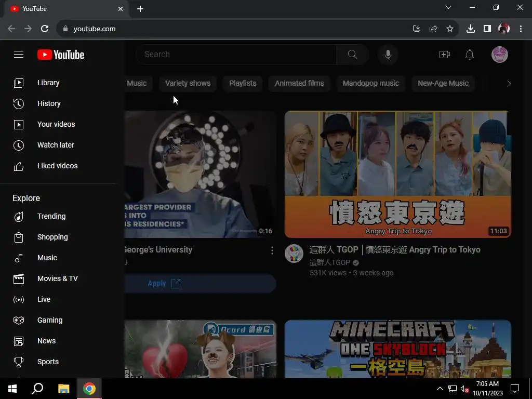
Task: Open the Windows notification center
Action: pos(515,389)
